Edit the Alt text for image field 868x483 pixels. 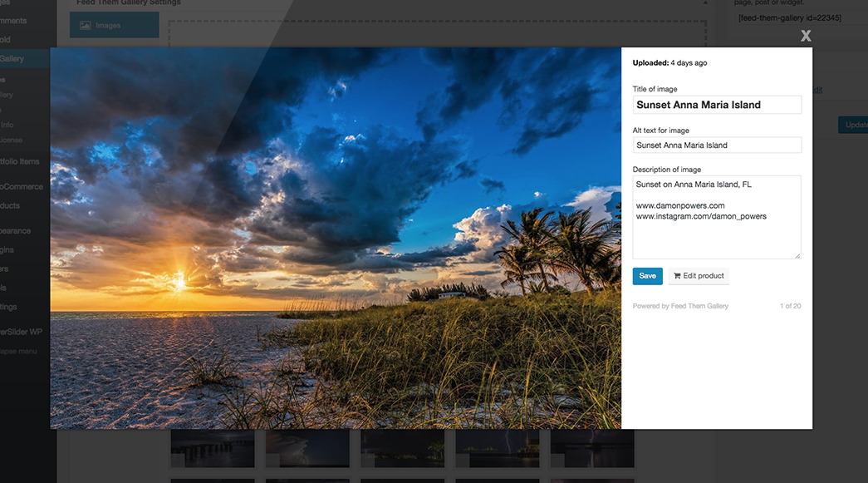pos(717,145)
